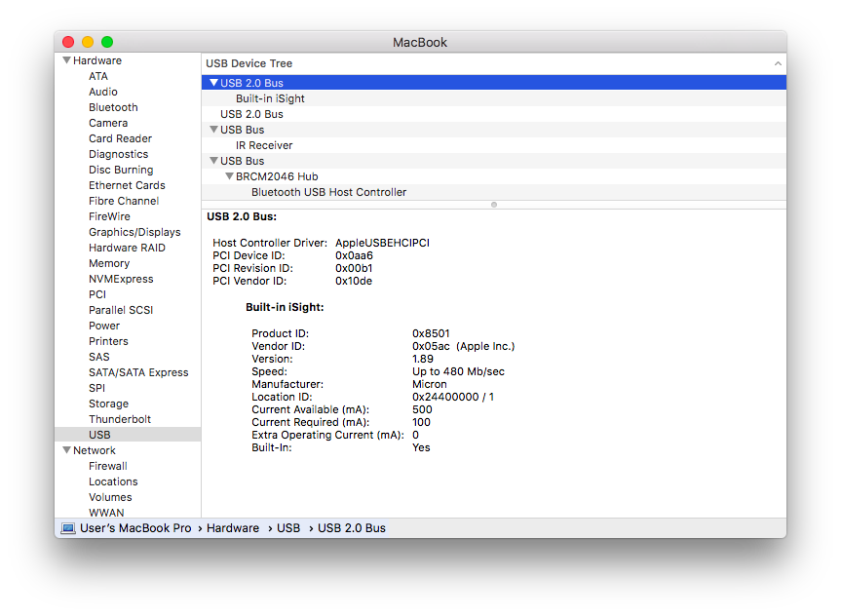Select Bluetooth USB Host Controller row
The height and width of the screenshot is (616, 841).
pos(494,192)
